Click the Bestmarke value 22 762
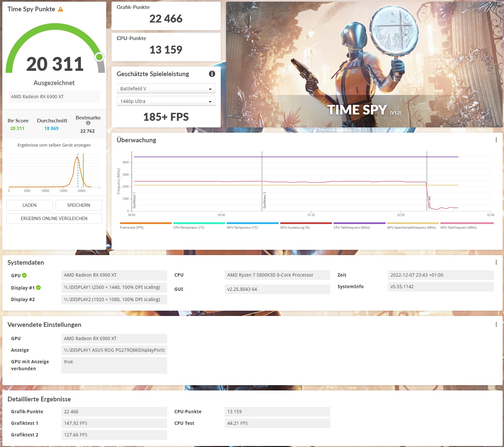Viewport: 504px width, 447px height. pyautogui.click(x=87, y=131)
